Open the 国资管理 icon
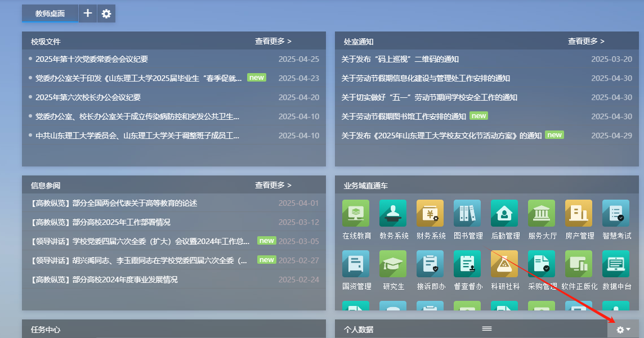The width and height of the screenshot is (644, 338). click(356, 264)
